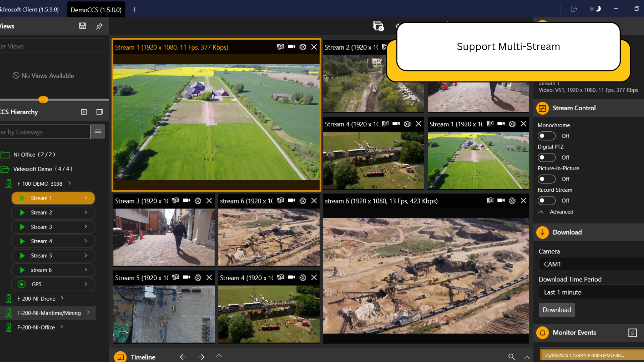644x362 pixels.
Task: Click the timeline zoom magnifier icon
Action: [512, 357]
